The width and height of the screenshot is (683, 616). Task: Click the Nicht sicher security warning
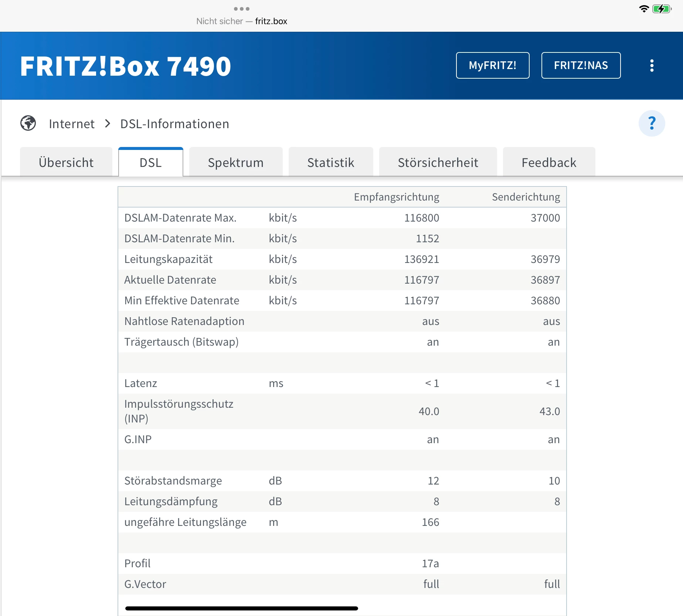click(x=220, y=21)
